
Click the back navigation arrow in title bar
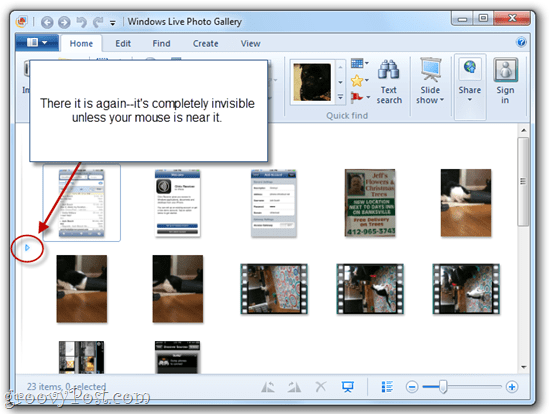[47, 22]
